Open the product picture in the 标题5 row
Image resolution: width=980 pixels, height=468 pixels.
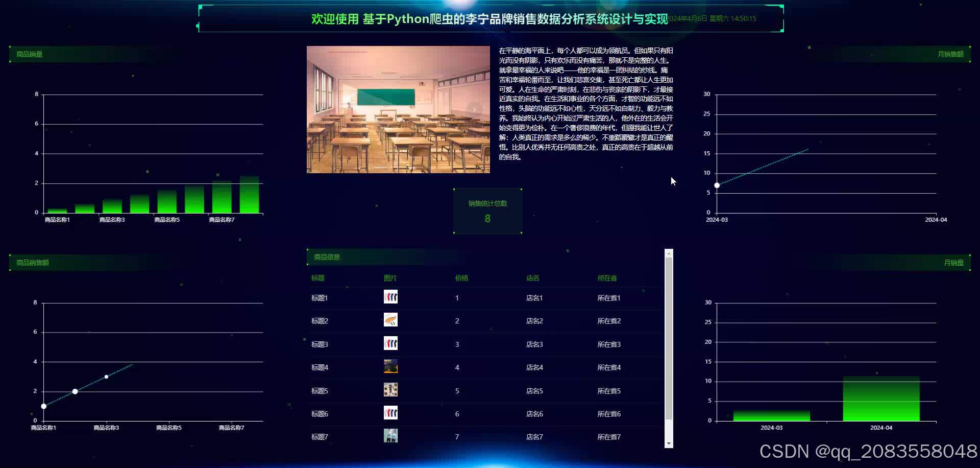(x=390, y=390)
